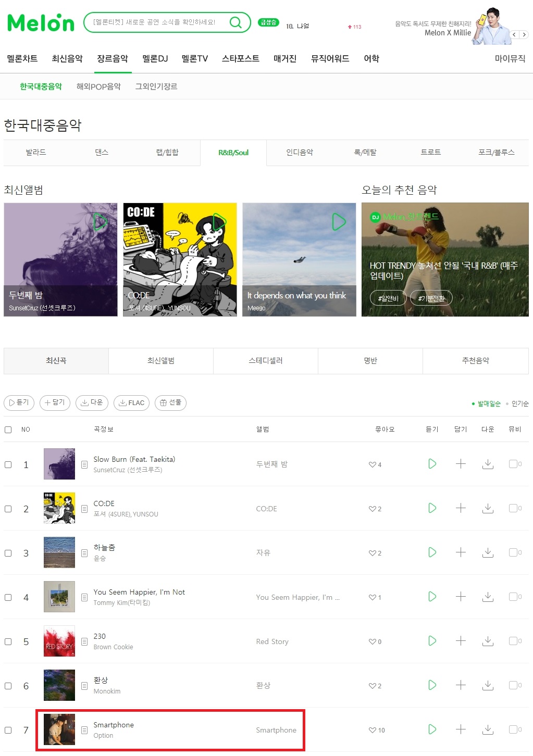Switch to the 인디음악 genre tab

click(300, 153)
